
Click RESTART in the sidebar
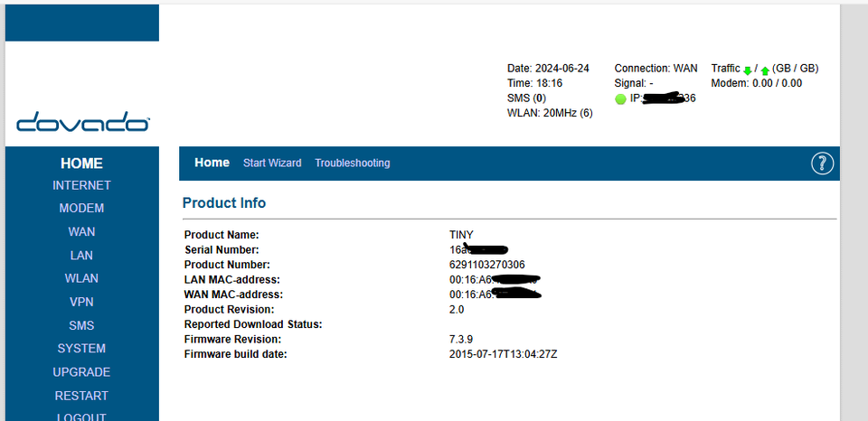(x=81, y=395)
